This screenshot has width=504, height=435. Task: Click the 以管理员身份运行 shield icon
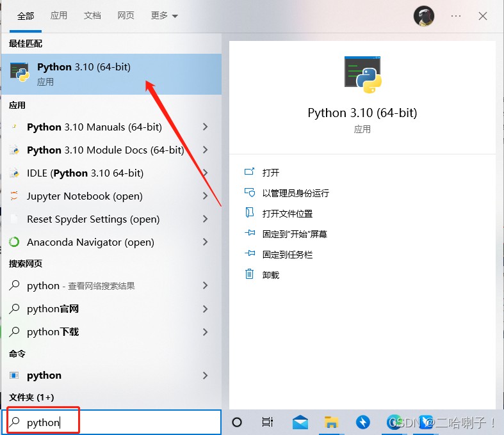pos(249,193)
